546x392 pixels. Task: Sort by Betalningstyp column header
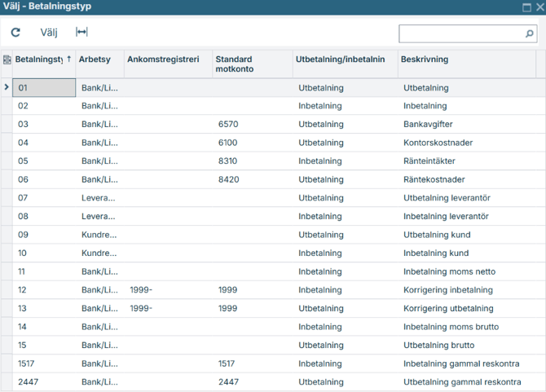point(42,59)
